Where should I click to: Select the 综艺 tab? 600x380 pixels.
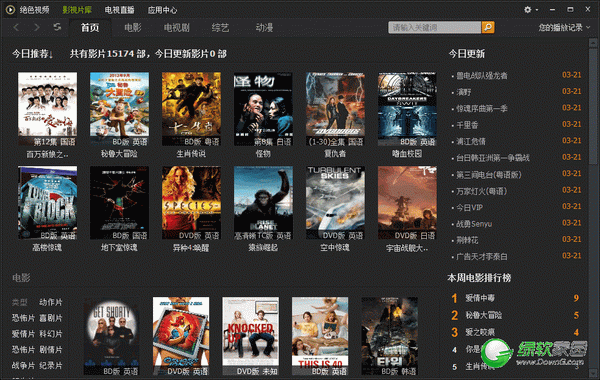pyautogui.click(x=220, y=28)
